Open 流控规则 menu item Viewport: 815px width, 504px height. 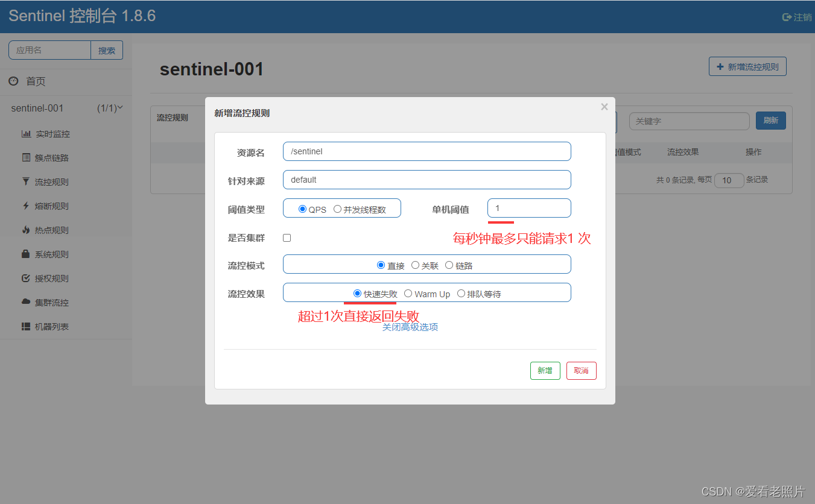(52, 182)
